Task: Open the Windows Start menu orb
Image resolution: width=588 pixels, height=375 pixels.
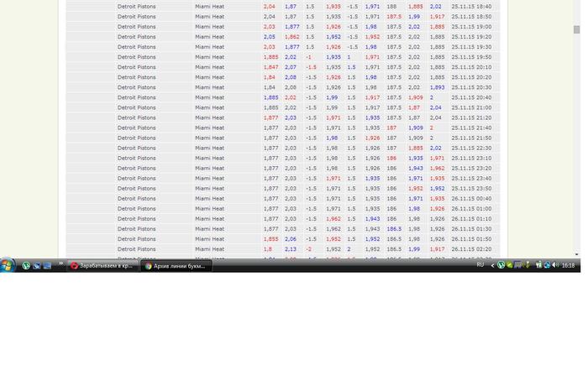Action: click(8, 265)
